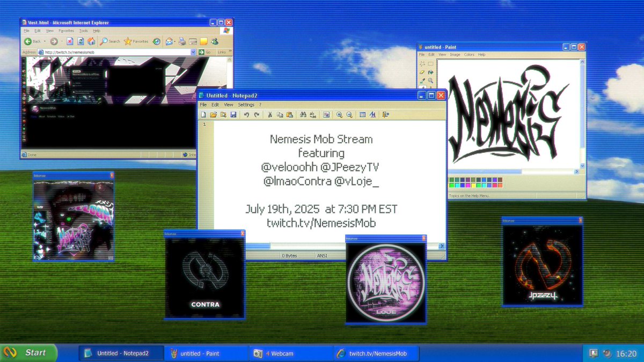Click the Refresh icon in Internet Explorer

[x=80, y=41]
